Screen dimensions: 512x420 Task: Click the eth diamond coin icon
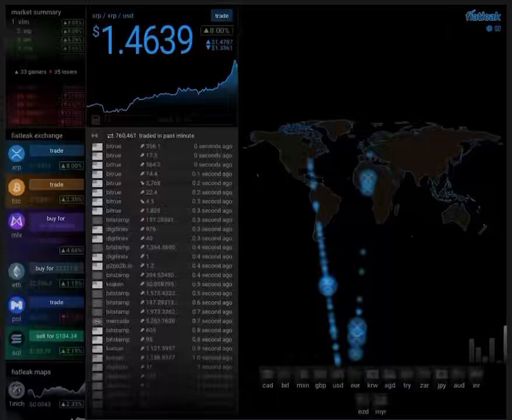pyautogui.click(x=17, y=271)
